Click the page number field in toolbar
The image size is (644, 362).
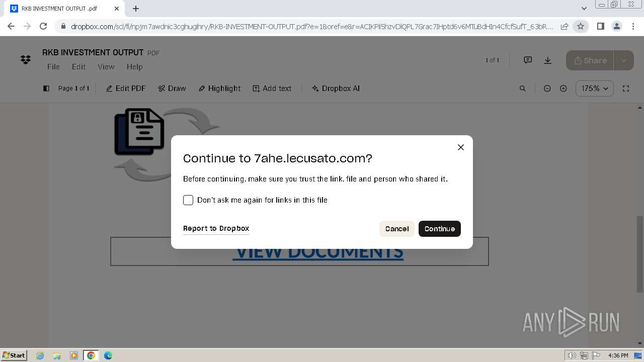74,88
